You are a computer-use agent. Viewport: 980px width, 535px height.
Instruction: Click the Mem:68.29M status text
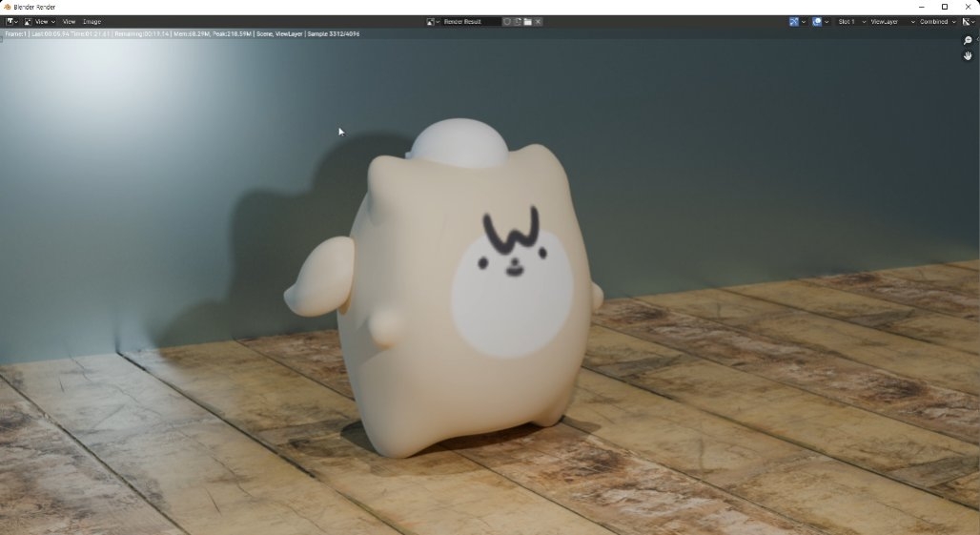coord(191,33)
